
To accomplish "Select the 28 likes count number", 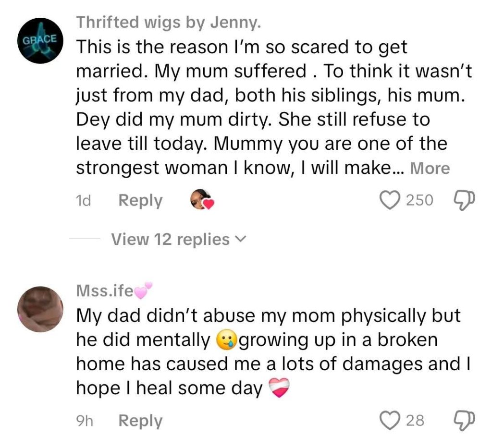I will pyautogui.click(x=416, y=421).
